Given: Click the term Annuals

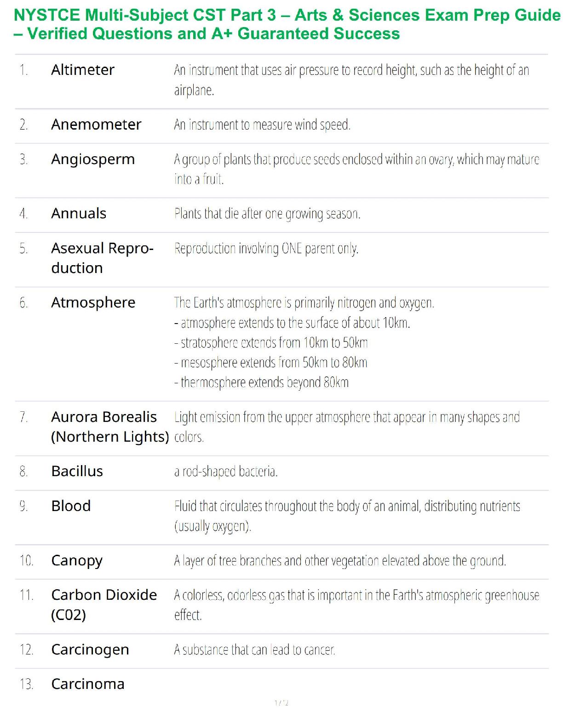Looking at the screenshot, I should (x=79, y=214).
